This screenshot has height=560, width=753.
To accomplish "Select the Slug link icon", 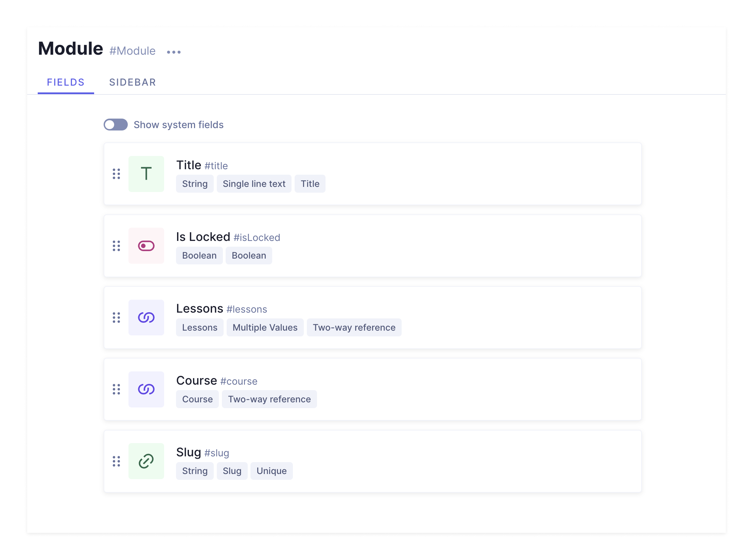I will pyautogui.click(x=146, y=461).
